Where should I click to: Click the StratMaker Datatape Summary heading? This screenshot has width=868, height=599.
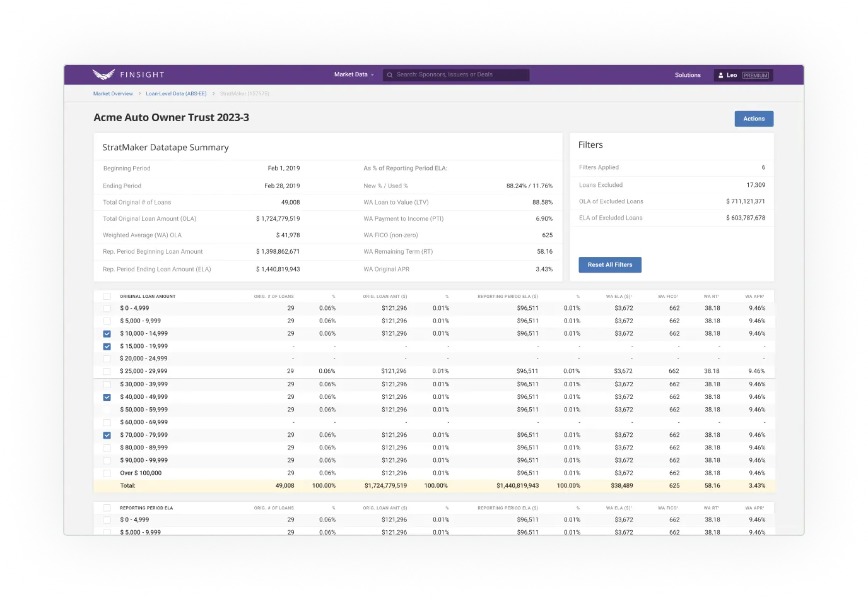[x=165, y=148]
